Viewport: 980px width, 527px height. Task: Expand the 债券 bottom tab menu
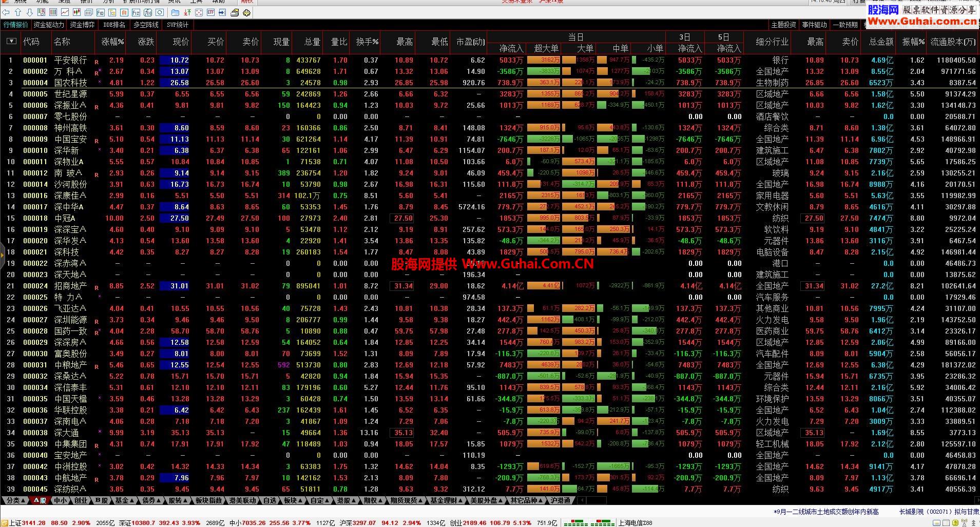click(151, 500)
